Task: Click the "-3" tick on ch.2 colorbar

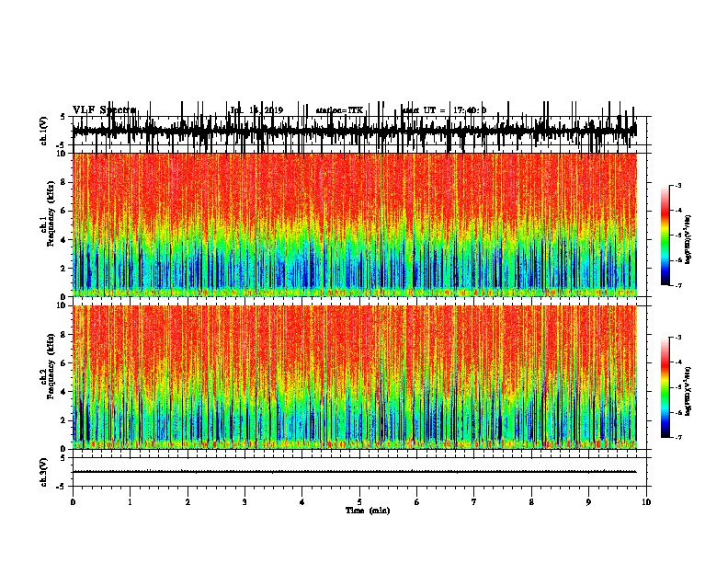Action: [677, 338]
